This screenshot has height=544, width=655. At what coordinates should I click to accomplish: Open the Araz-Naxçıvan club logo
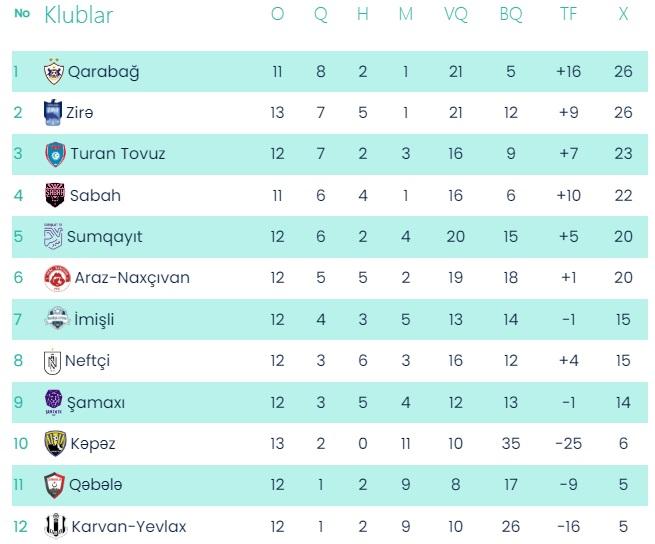56,278
